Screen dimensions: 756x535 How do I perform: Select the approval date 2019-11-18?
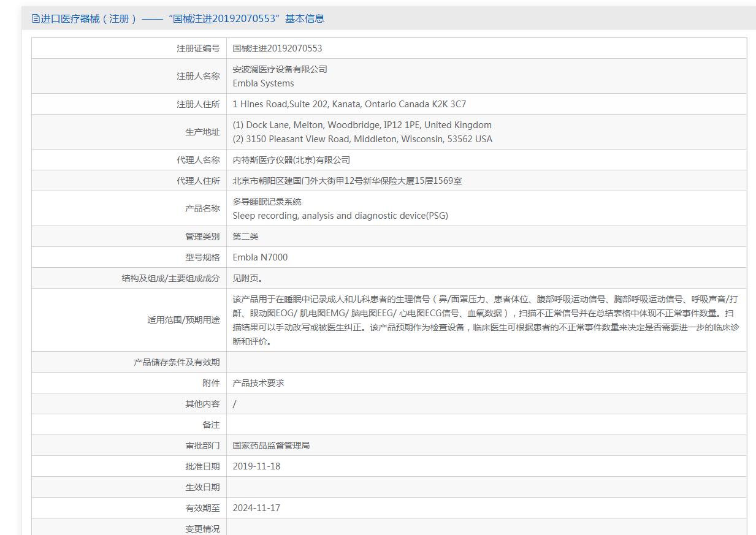pos(256,466)
